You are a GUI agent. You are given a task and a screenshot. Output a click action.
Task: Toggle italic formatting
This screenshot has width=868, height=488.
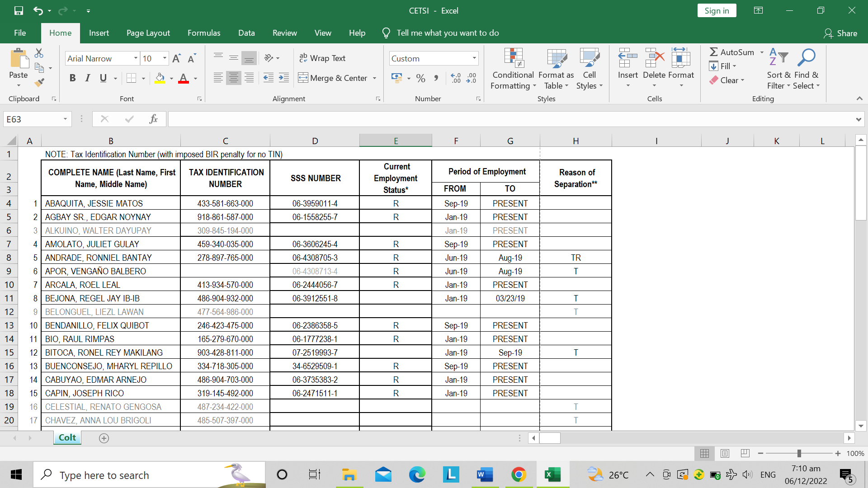coord(88,78)
